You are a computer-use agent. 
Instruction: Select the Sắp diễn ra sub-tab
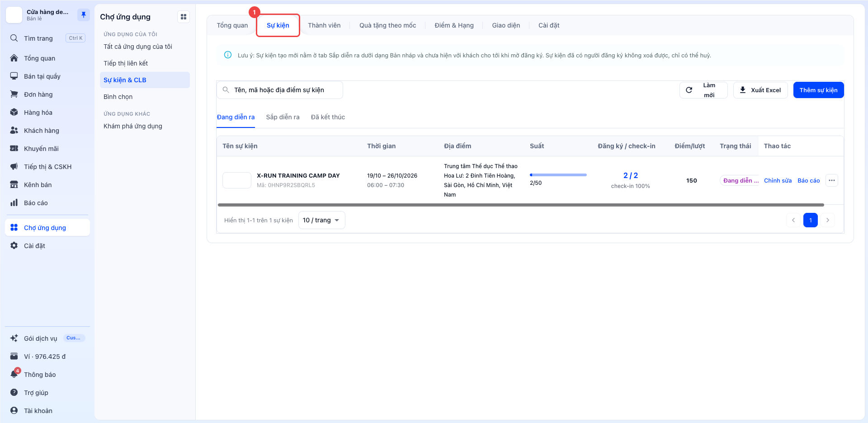click(x=283, y=117)
